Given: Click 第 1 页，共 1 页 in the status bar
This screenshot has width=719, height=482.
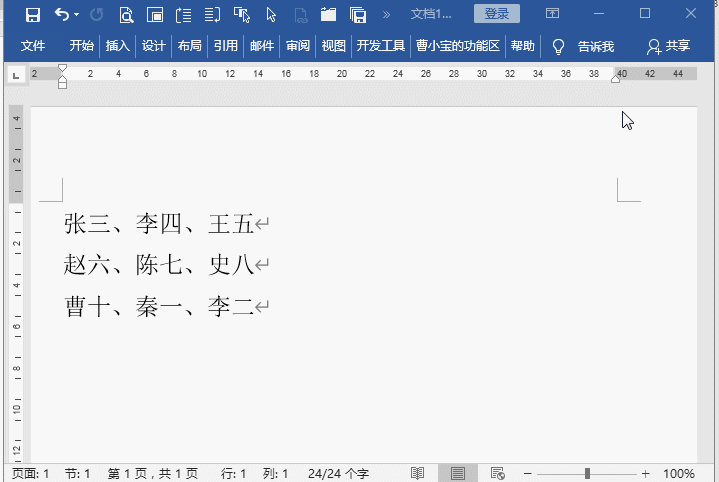Looking at the screenshot, I should pos(153,473).
